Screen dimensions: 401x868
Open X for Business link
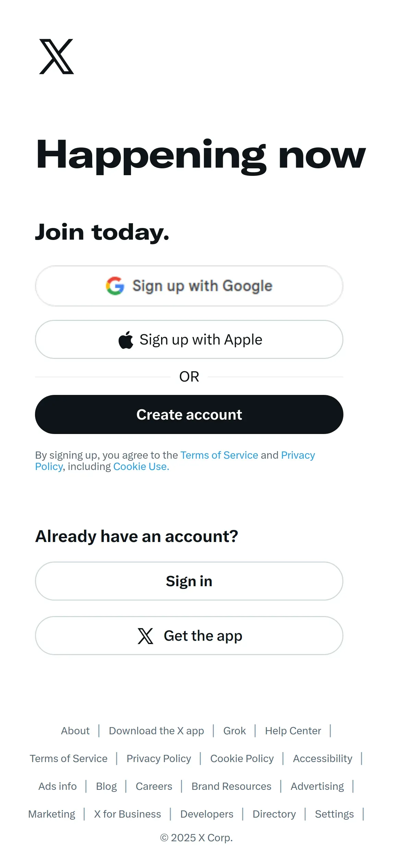point(127,814)
